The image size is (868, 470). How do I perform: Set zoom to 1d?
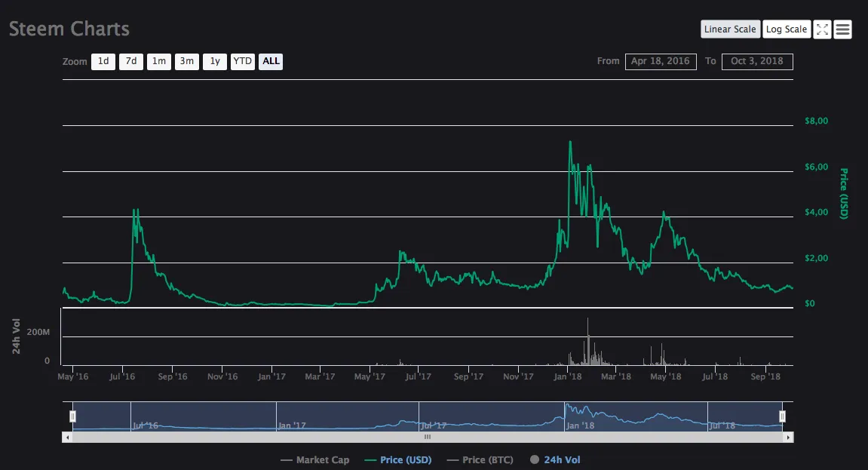103,61
